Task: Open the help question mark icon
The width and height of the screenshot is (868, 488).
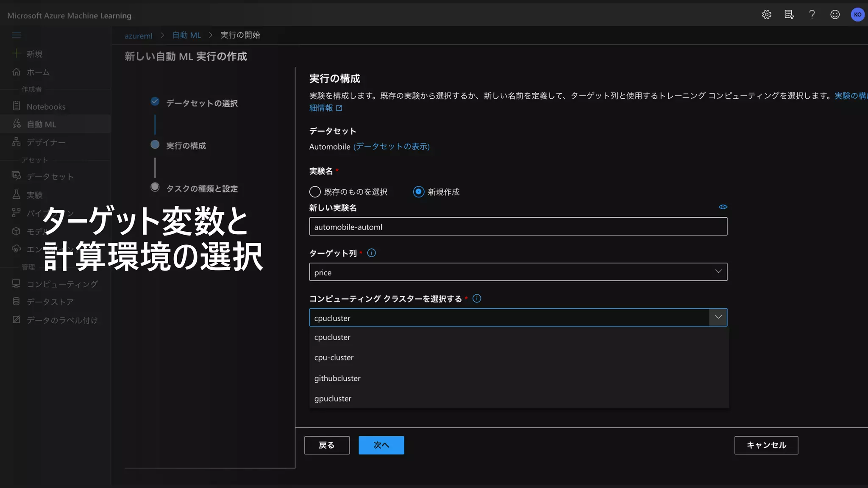Action: (812, 14)
